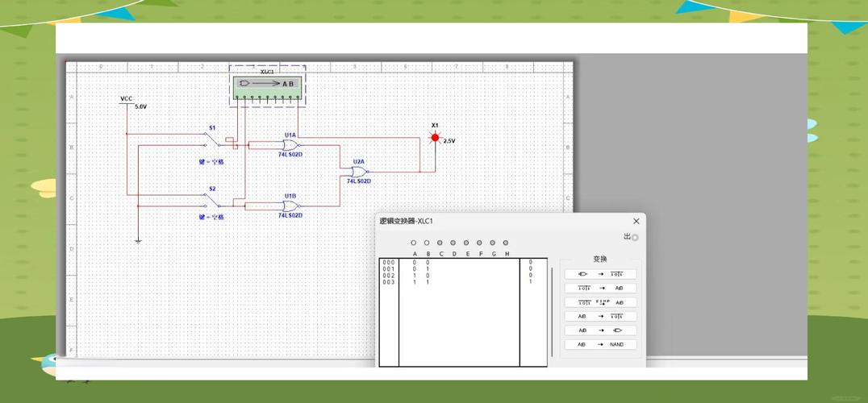Click the 变换 group heading
The image size is (868, 403).
600,259
